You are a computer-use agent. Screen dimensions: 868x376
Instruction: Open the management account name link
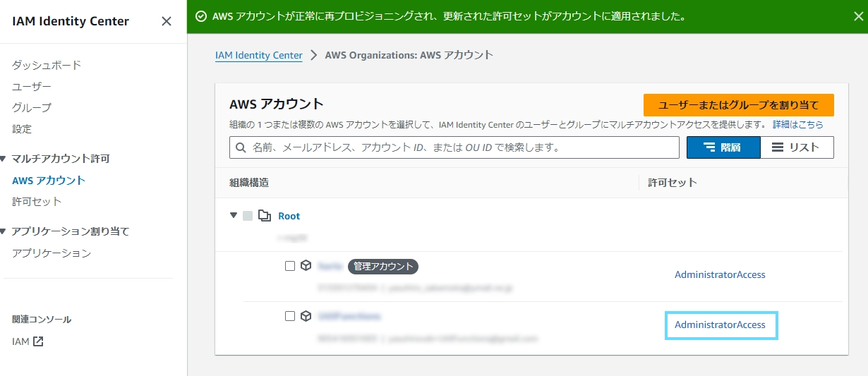tap(330, 266)
